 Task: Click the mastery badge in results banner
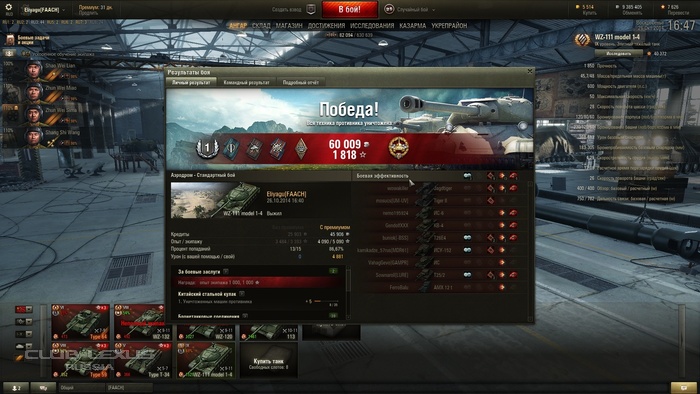pos(398,148)
